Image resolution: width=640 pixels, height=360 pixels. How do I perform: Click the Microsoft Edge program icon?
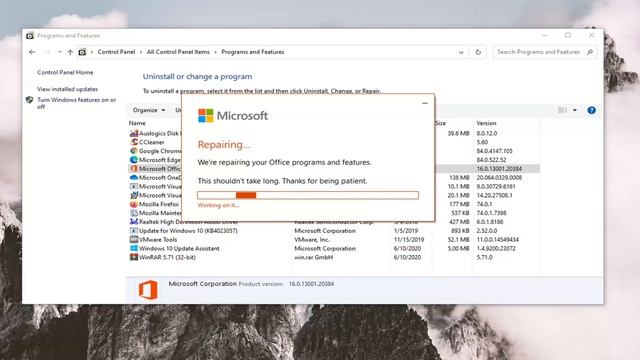tap(133, 160)
